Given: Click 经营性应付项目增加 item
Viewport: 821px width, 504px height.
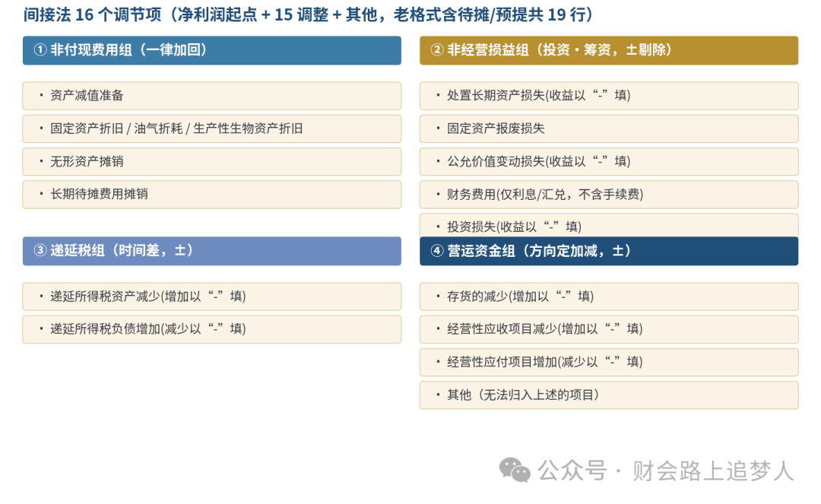Looking at the screenshot, I should point(609,362).
